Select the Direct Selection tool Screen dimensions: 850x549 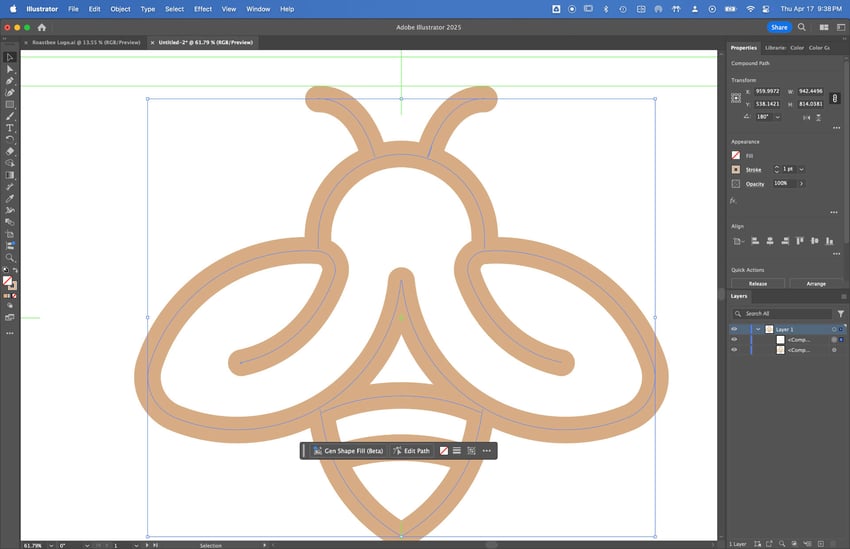(x=10, y=69)
